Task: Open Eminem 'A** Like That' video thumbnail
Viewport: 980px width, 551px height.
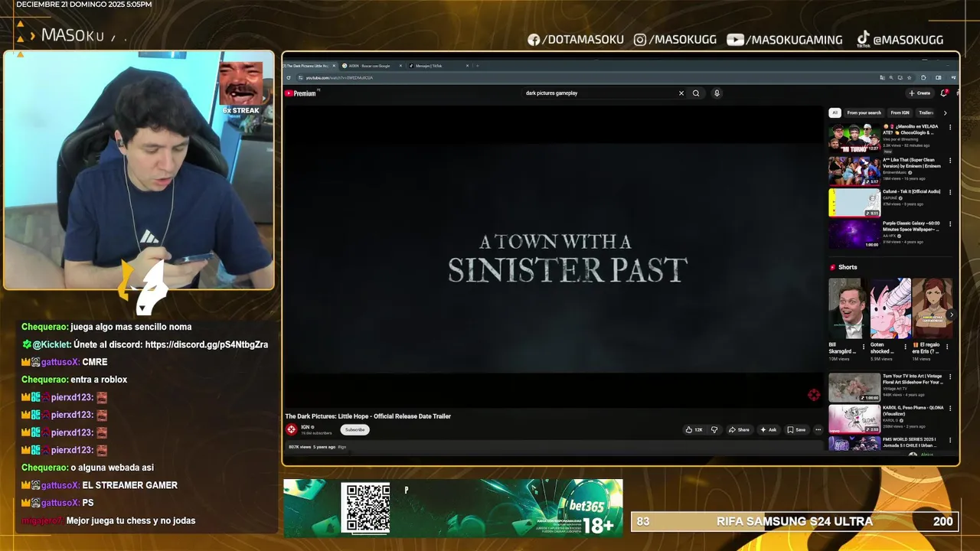Action: point(854,171)
